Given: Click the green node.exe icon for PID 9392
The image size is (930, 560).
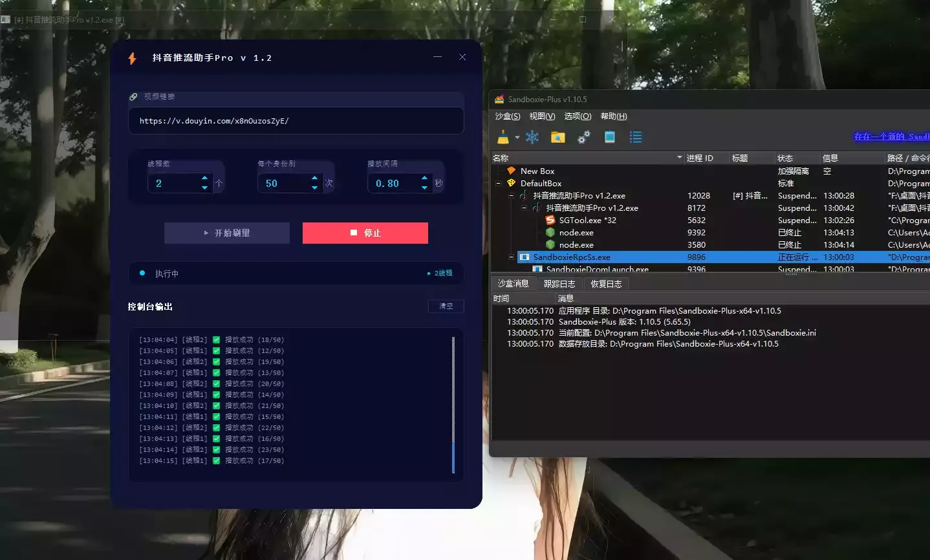Looking at the screenshot, I should coord(550,232).
